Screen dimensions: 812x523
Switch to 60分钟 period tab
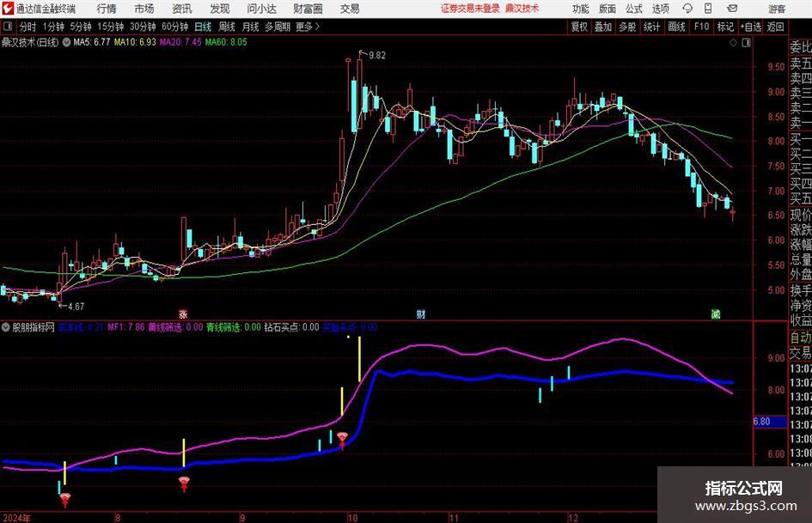[x=174, y=27]
